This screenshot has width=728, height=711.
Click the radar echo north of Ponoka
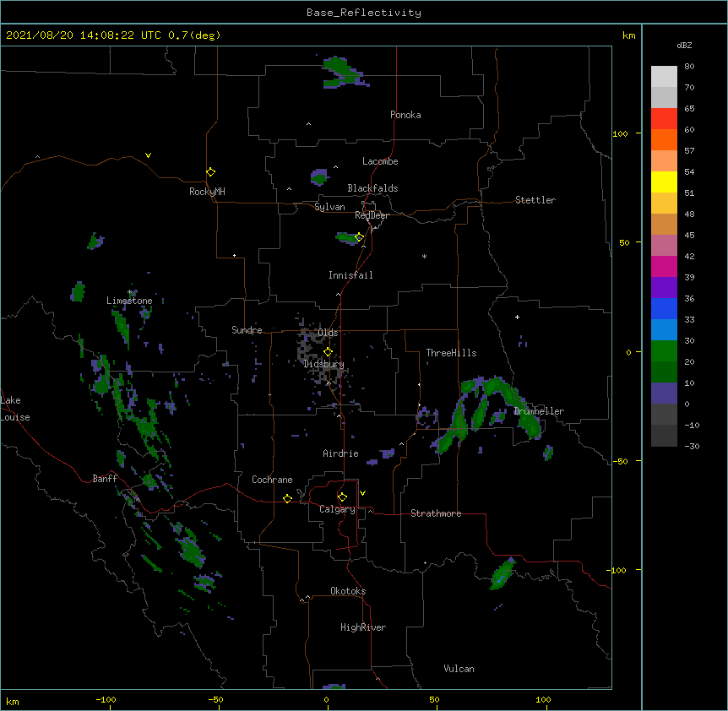click(x=345, y=73)
